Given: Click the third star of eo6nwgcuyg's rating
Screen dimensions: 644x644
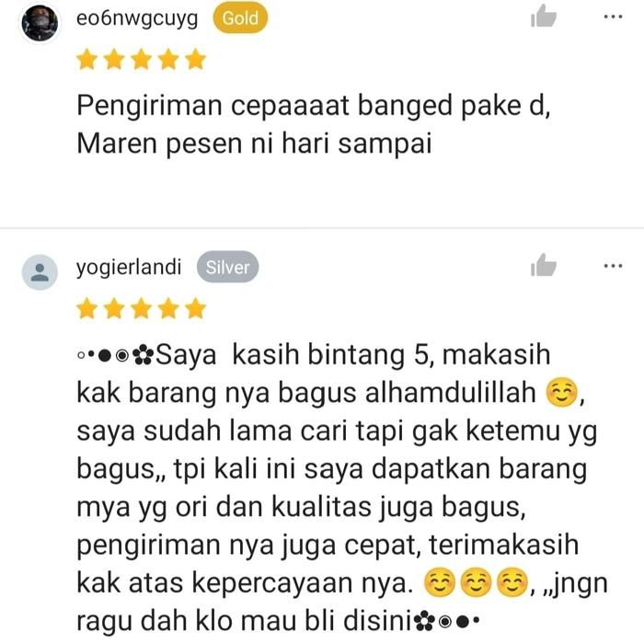Looking at the screenshot, I should tap(141, 60).
